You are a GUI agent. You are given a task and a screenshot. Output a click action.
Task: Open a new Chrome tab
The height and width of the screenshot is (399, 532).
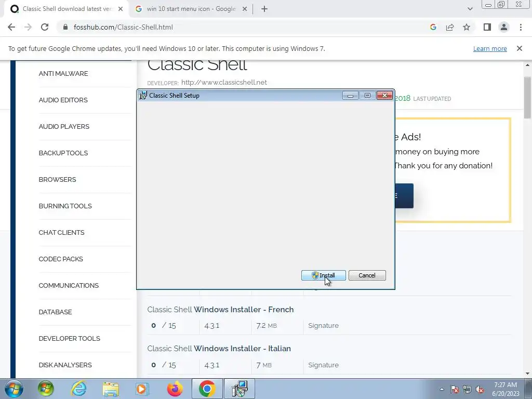tap(264, 9)
